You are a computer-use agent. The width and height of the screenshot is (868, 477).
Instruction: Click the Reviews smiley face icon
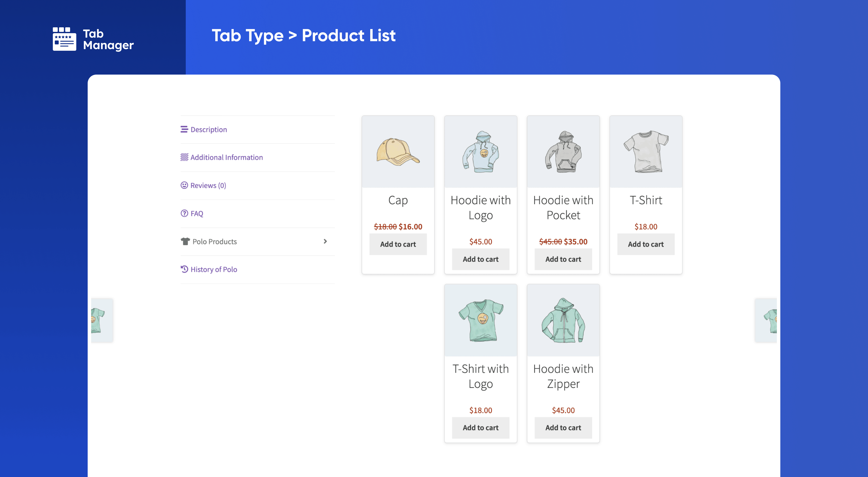pos(184,185)
